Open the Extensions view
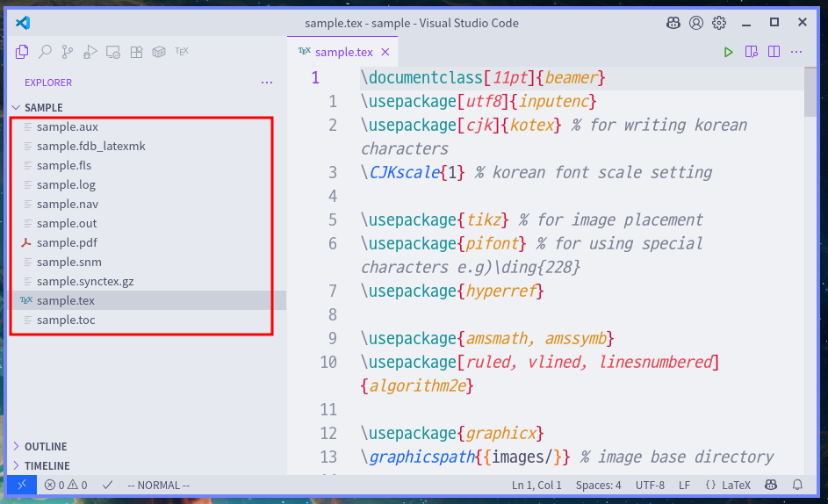Screen dimensions: 828x504 (136, 52)
